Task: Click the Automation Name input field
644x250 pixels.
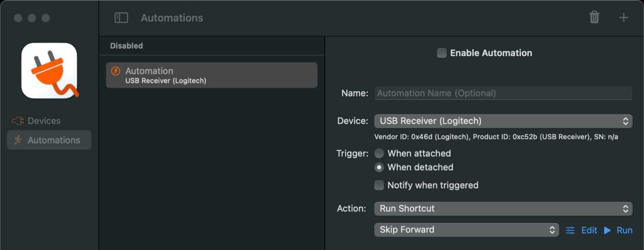Action: 503,93
